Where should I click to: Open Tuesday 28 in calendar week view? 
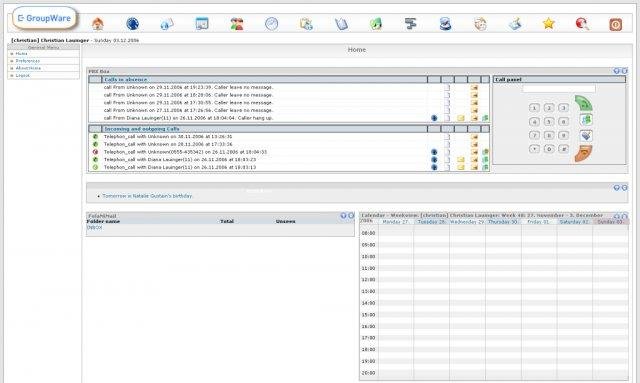pyautogui.click(x=431, y=222)
